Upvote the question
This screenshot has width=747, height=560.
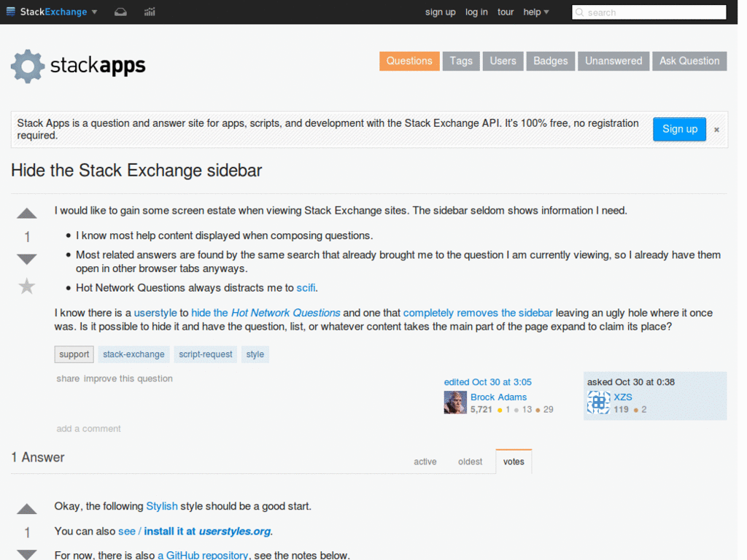27,214
